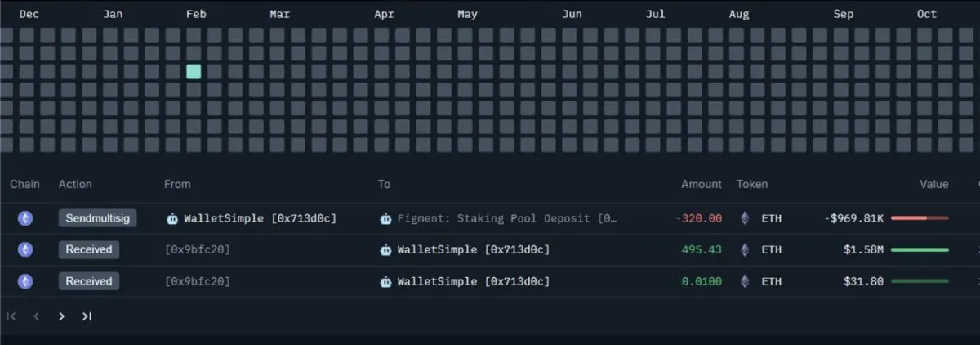Click the Token column header

pos(752,184)
